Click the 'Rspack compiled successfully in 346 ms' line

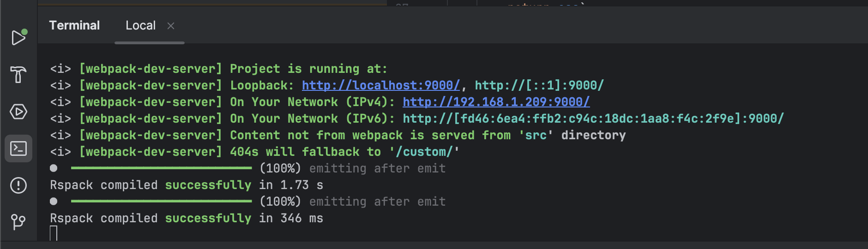[x=187, y=218]
